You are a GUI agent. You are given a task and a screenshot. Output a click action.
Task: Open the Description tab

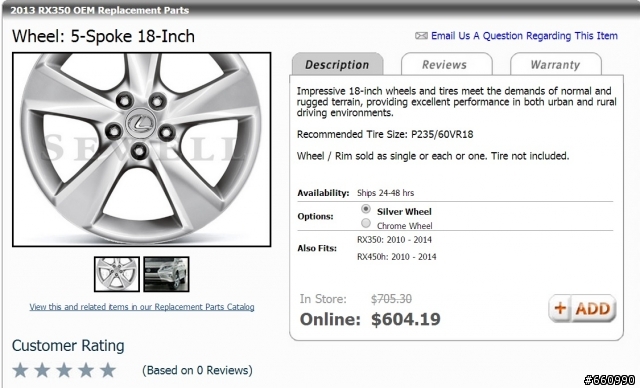pos(338,64)
